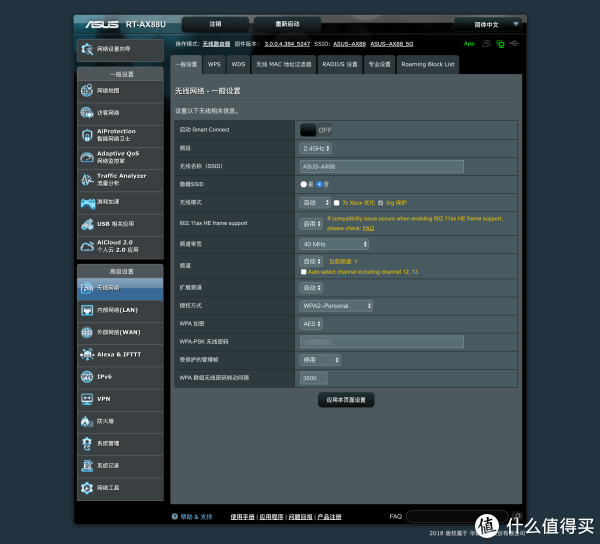Select the 是 radio for hidden SSID

point(303,184)
